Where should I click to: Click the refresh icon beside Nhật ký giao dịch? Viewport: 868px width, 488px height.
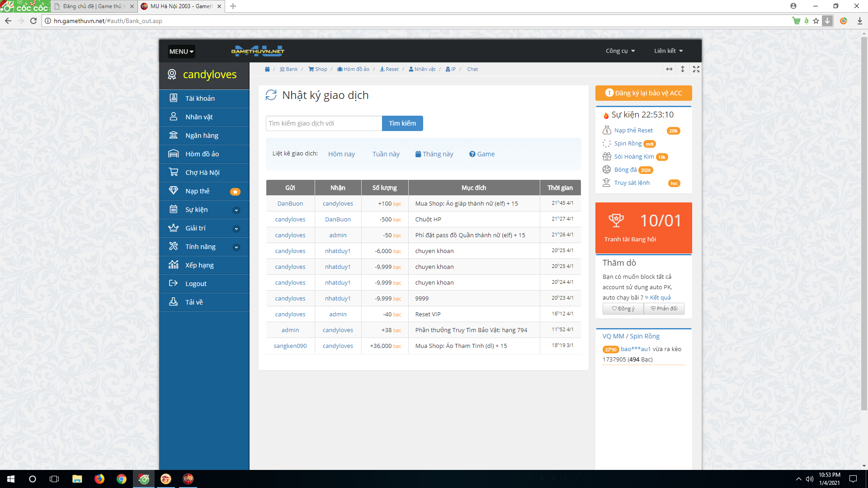pyautogui.click(x=271, y=95)
